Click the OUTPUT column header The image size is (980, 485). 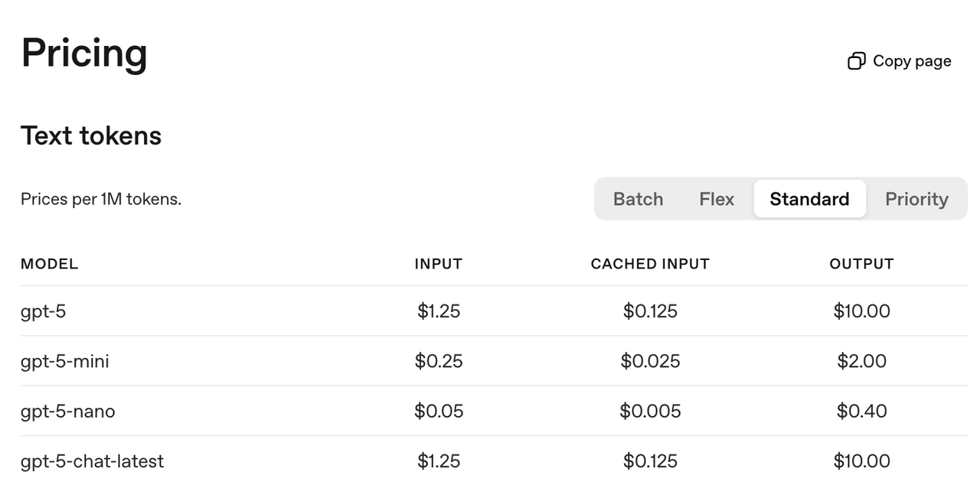pyautogui.click(x=861, y=264)
